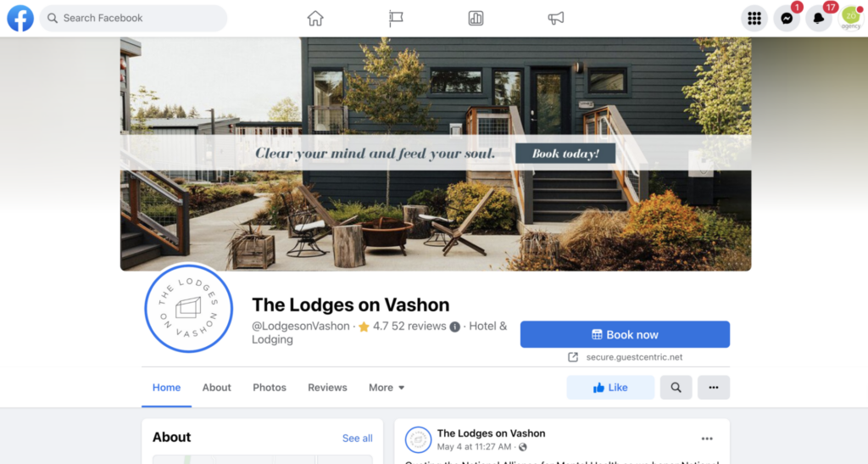Open the Home feed icon
Screen dimensions: 868x464
pyautogui.click(x=315, y=19)
